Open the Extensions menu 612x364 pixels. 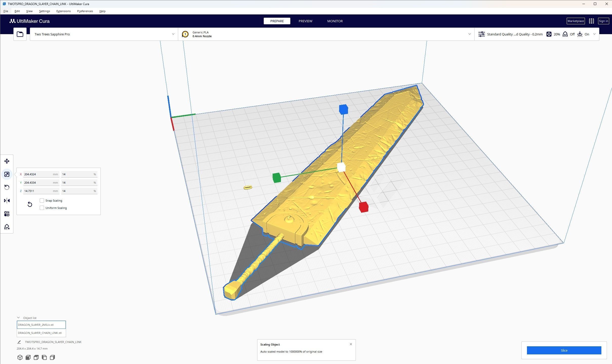64,11
